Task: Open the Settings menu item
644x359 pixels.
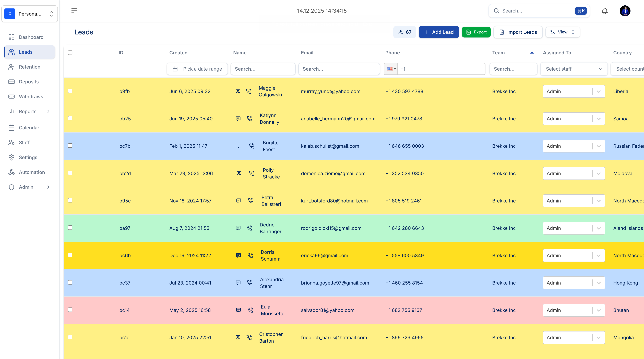Action: 28,157
